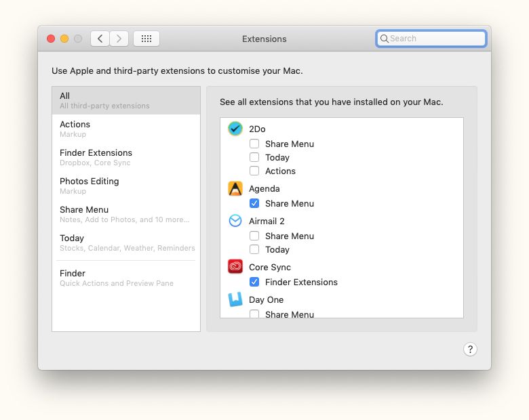Screen dimensions: 529x420
Task: Select the All third-party extensions category
Action: pyautogui.click(x=126, y=100)
